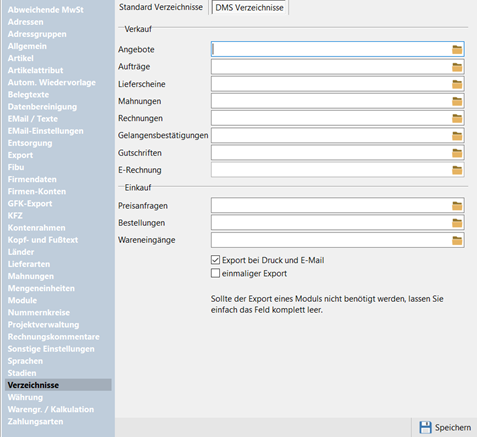This screenshot has height=437, width=477.
Task: Browse folder for Preisanfragen
Action: (x=457, y=206)
